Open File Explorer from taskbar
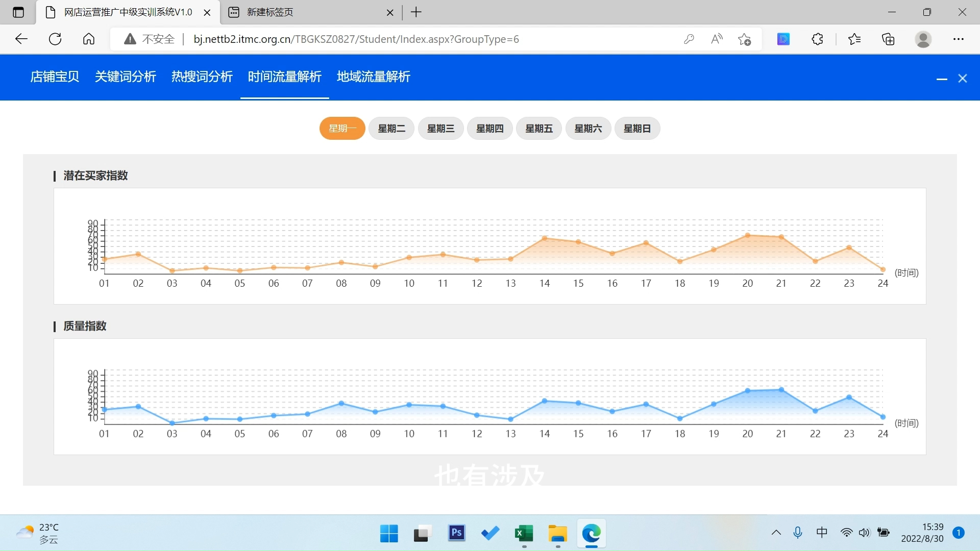This screenshot has width=980, height=551. 558,534
